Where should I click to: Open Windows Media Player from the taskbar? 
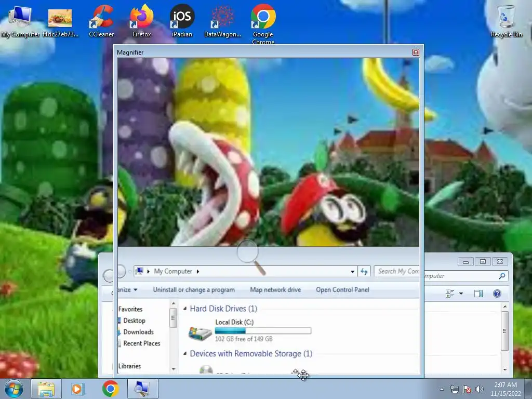pos(78,389)
